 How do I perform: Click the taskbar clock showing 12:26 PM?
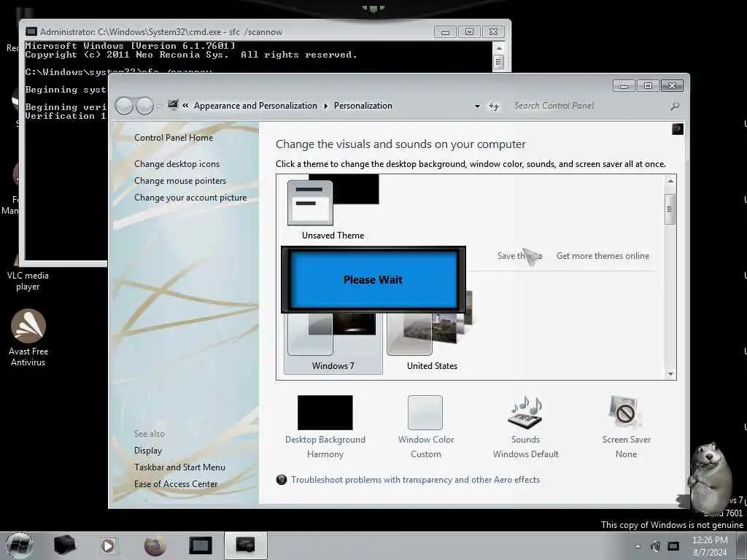(710, 546)
